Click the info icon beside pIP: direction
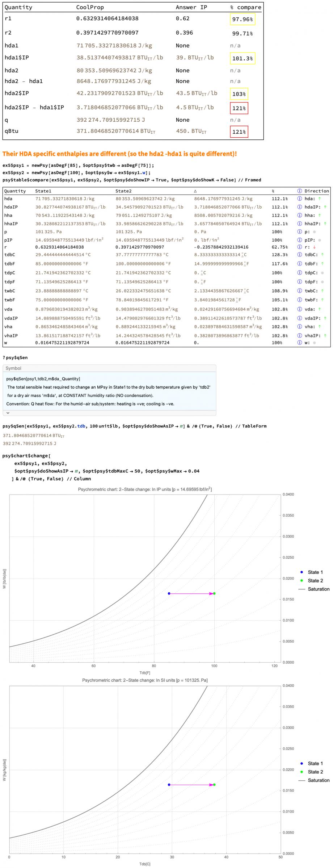Viewport: 333px width, 868px height. tap(299, 240)
